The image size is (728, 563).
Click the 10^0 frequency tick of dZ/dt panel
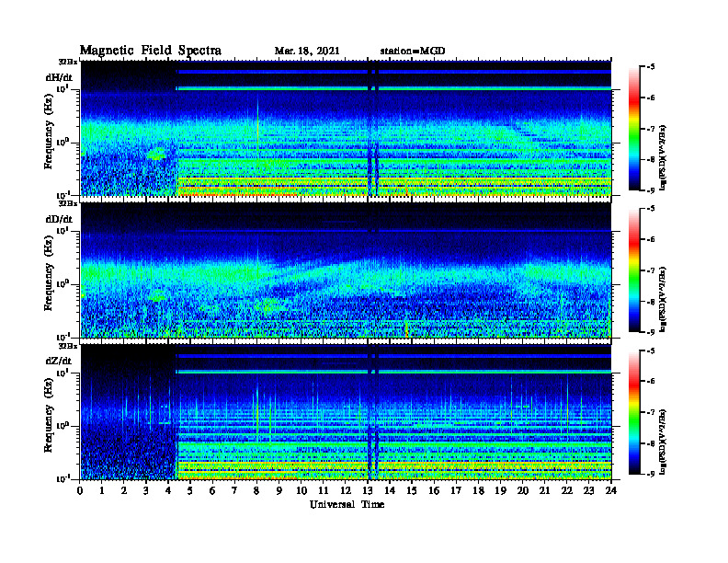63,425
